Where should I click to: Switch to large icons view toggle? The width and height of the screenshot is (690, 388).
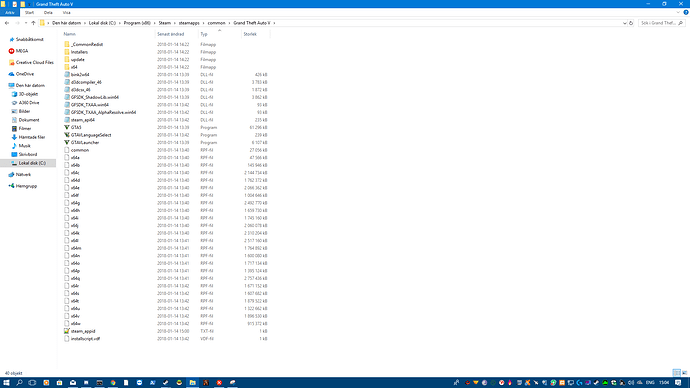[684, 373]
